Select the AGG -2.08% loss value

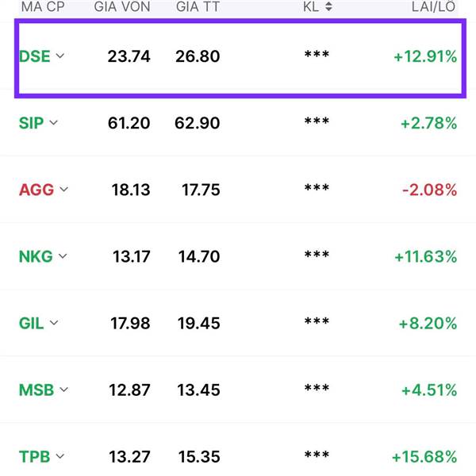point(429,190)
